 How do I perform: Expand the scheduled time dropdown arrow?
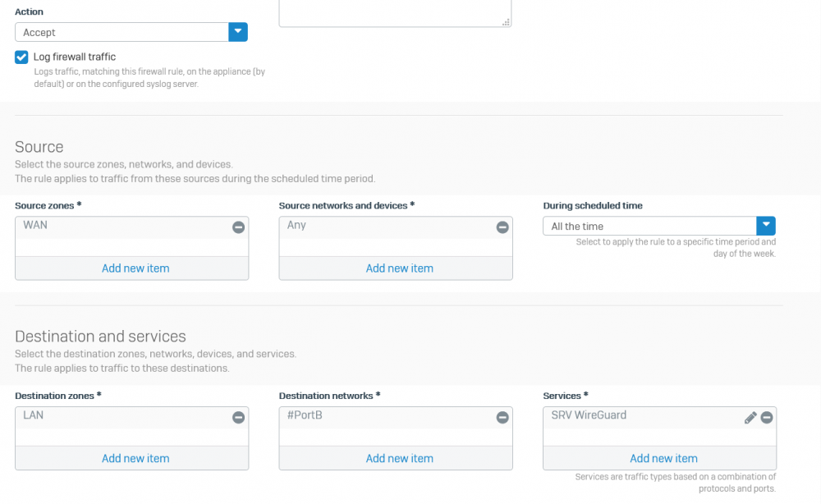coord(765,226)
